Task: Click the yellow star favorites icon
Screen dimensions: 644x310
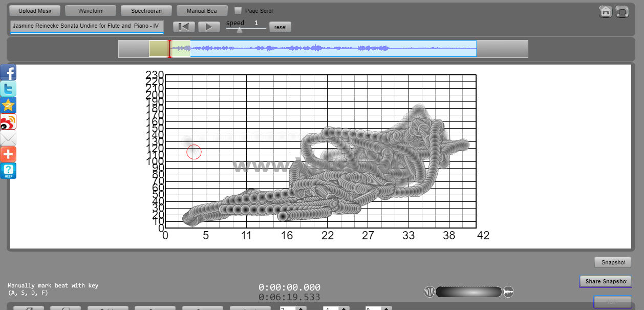Action: (8, 105)
